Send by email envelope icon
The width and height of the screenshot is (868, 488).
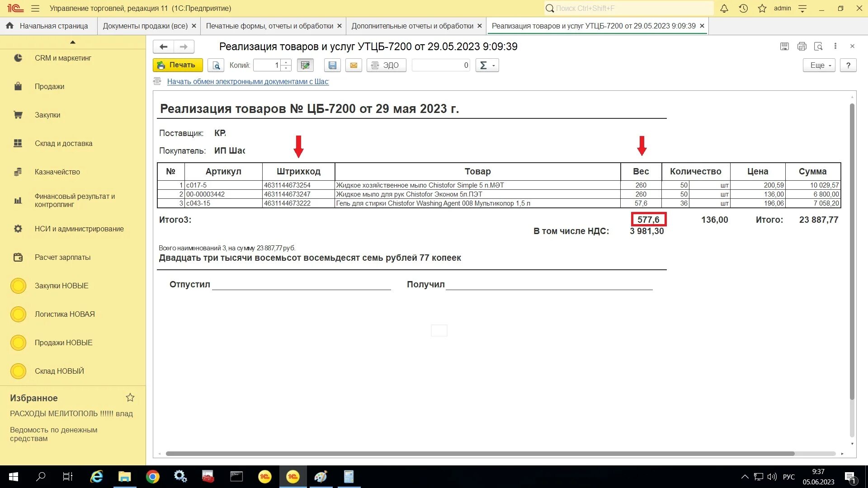(x=354, y=66)
